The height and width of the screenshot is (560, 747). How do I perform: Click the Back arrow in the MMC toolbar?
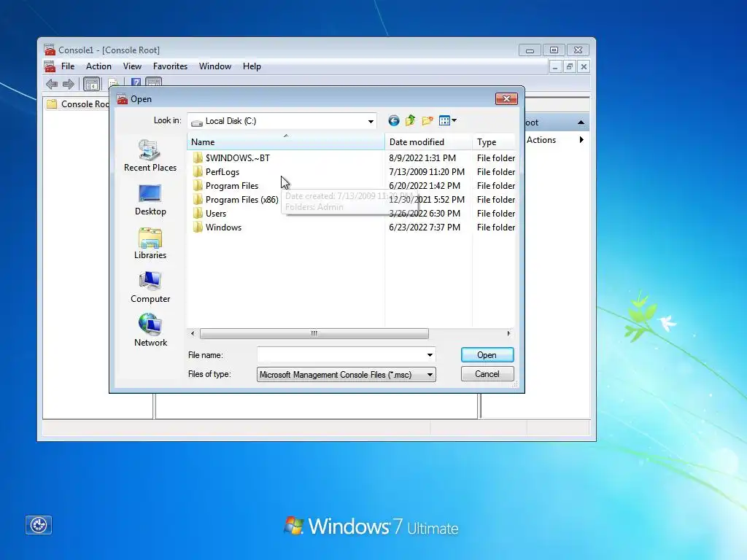(x=52, y=85)
